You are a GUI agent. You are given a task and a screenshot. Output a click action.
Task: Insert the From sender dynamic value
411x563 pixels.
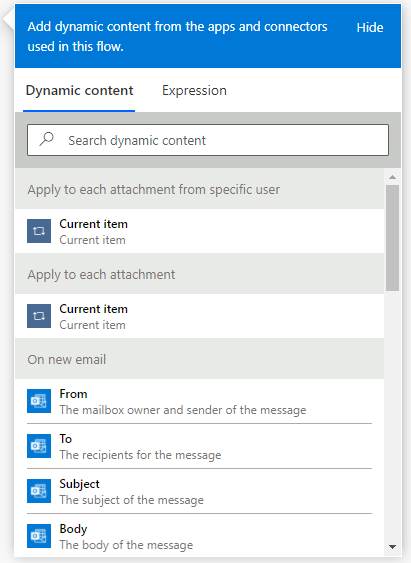tap(200, 401)
